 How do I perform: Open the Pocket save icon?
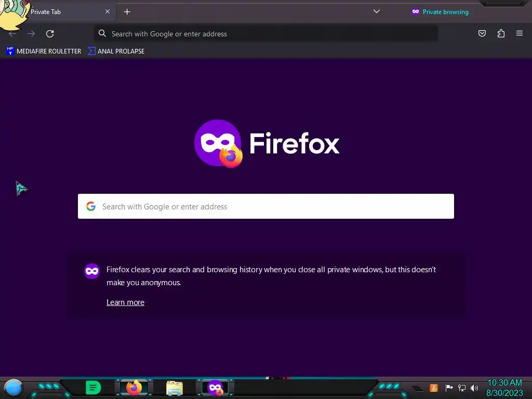click(x=482, y=33)
